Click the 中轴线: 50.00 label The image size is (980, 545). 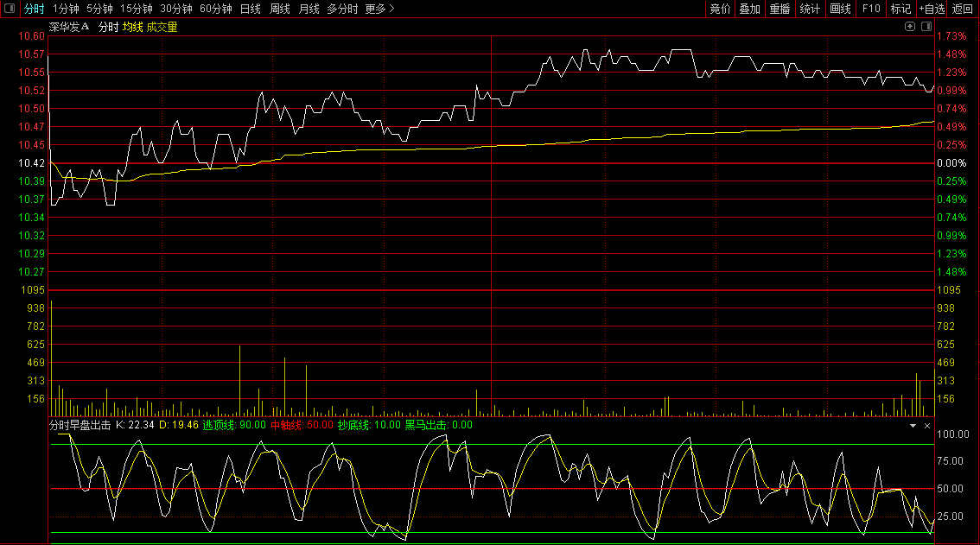(x=302, y=425)
